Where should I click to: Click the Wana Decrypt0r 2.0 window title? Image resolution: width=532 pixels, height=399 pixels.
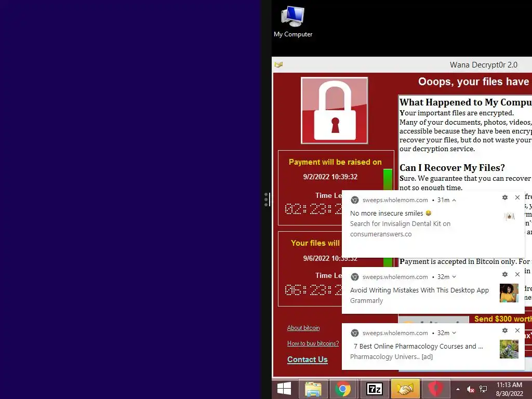[x=484, y=65]
